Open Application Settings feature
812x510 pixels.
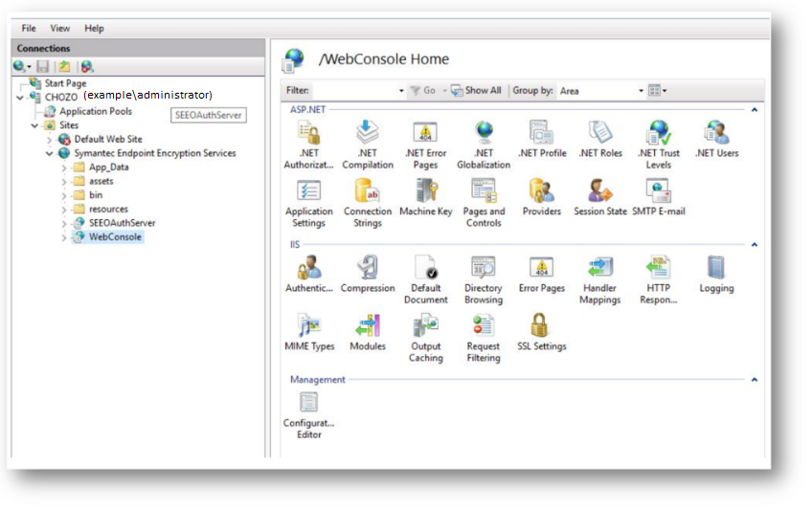pyautogui.click(x=308, y=203)
